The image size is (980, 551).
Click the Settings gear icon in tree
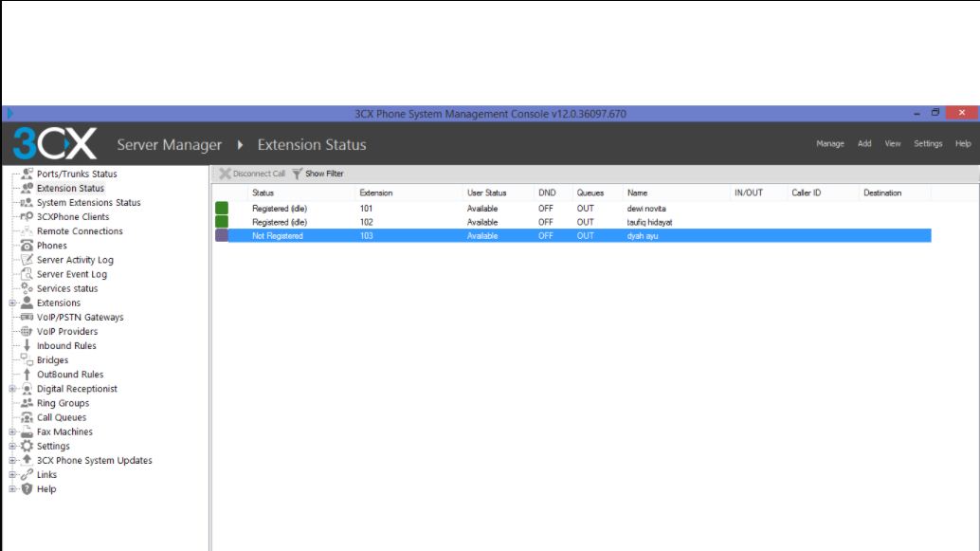(27, 446)
